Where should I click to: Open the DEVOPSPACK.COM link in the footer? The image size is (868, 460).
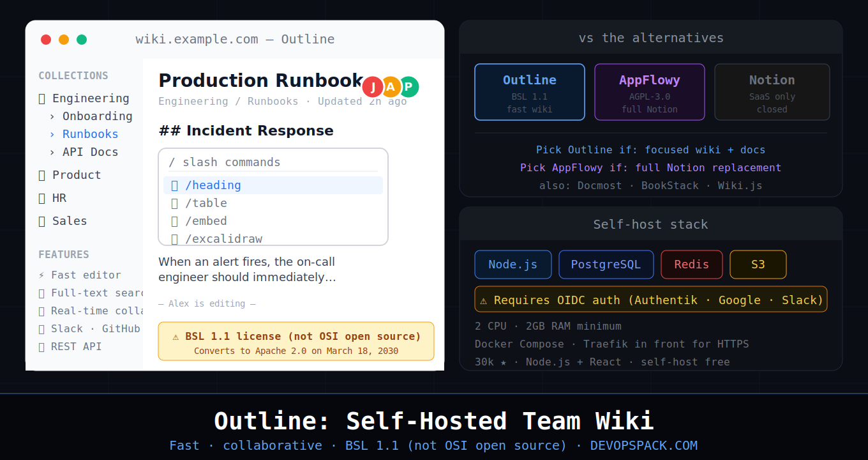click(644, 445)
